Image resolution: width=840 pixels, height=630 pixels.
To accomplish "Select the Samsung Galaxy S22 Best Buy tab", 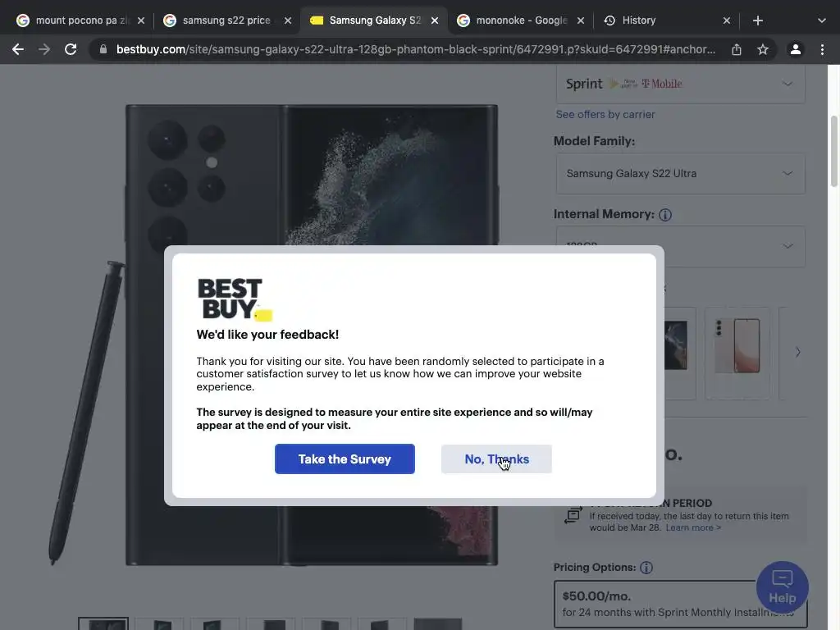I will tap(374, 21).
